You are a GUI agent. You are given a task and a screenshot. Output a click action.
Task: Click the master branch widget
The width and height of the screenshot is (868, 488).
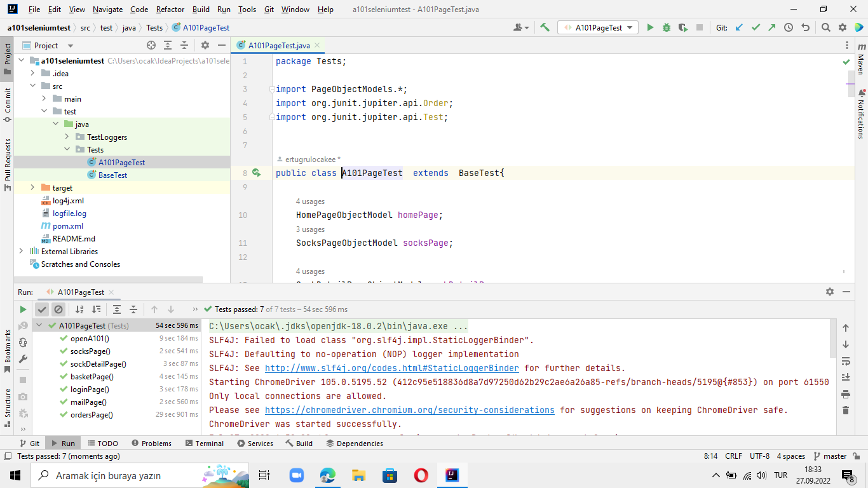pyautogui.click(x=830, y=456)
